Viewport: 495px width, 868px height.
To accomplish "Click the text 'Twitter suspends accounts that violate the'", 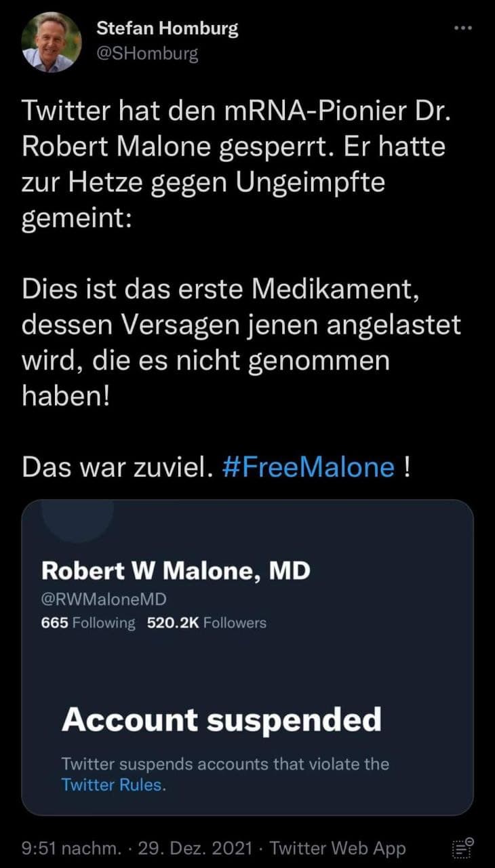I will click(x=225, y=764).
